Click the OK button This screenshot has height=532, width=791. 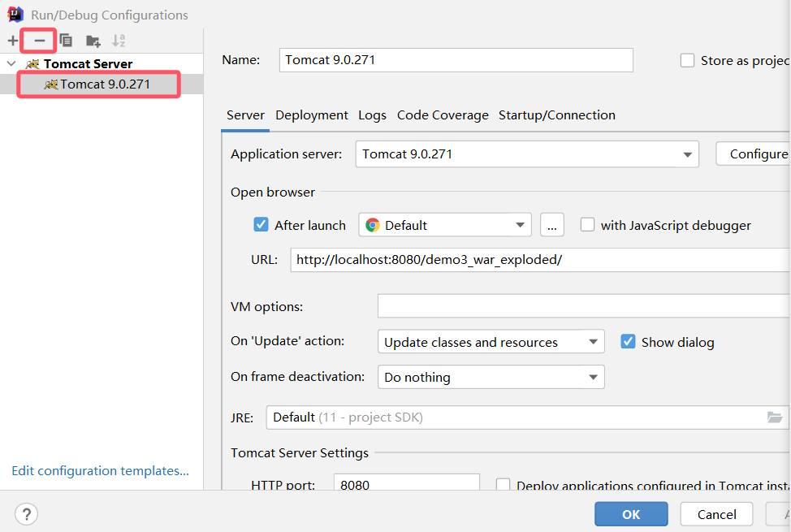(631, 514)
